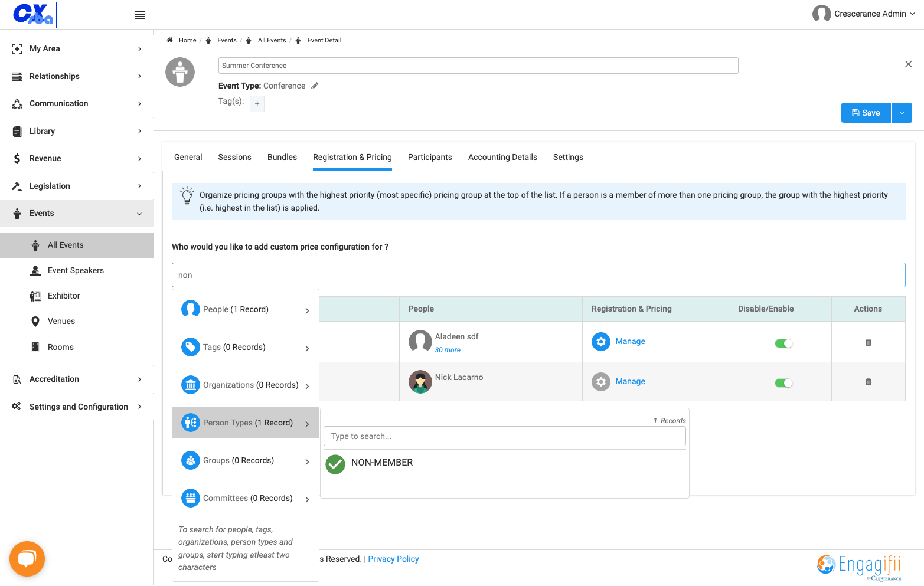Add a tag with the plus icon
This screenshot has width=924, height=586.
257,104
